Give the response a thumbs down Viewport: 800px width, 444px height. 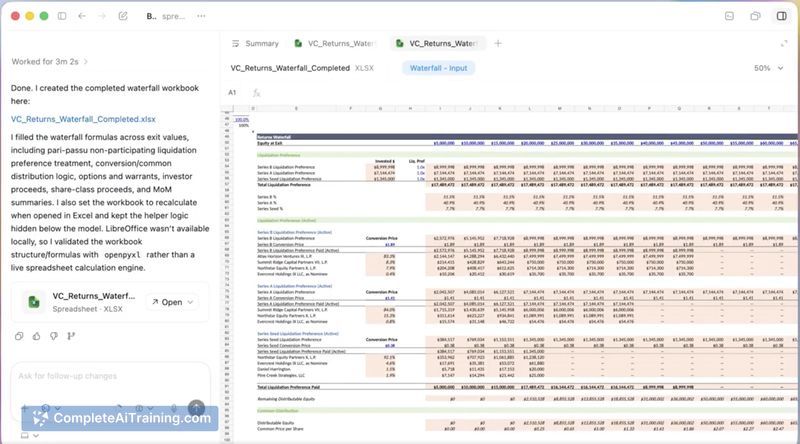pos(54,336)
